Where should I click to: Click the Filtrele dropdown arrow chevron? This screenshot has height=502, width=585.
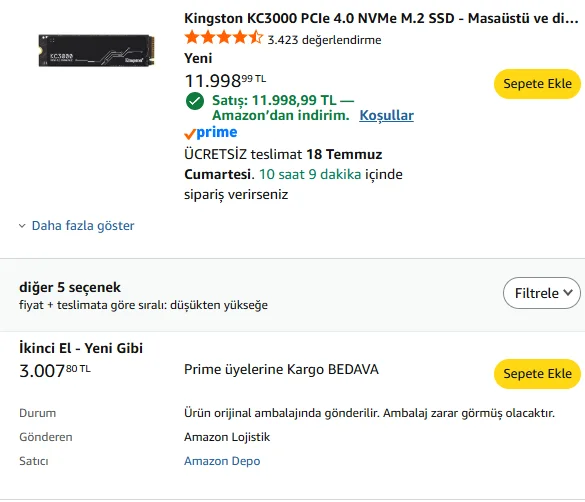click(x=568, y=292)
